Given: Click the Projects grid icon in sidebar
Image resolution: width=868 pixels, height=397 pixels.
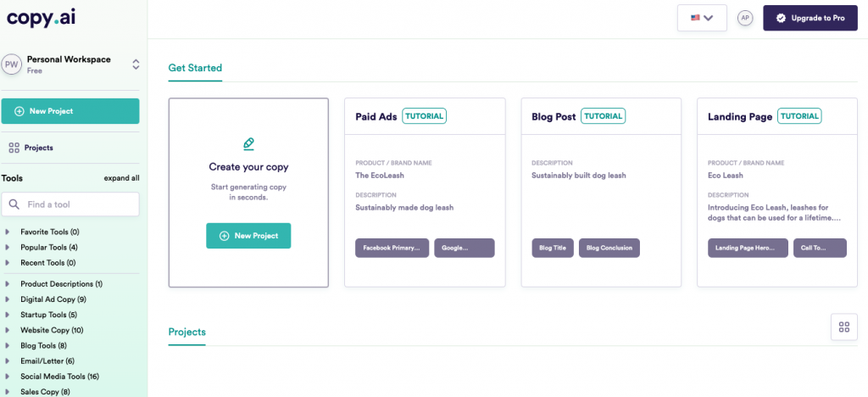Looking at the screenshot, I should (x=14, y=148).
